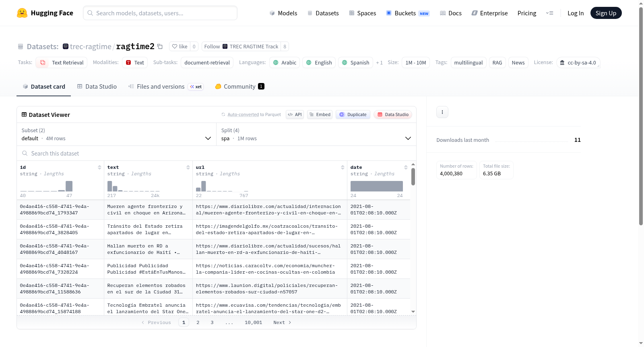Go to Datasets in the top navigation
644x347 pixels.
pos(323,13)
